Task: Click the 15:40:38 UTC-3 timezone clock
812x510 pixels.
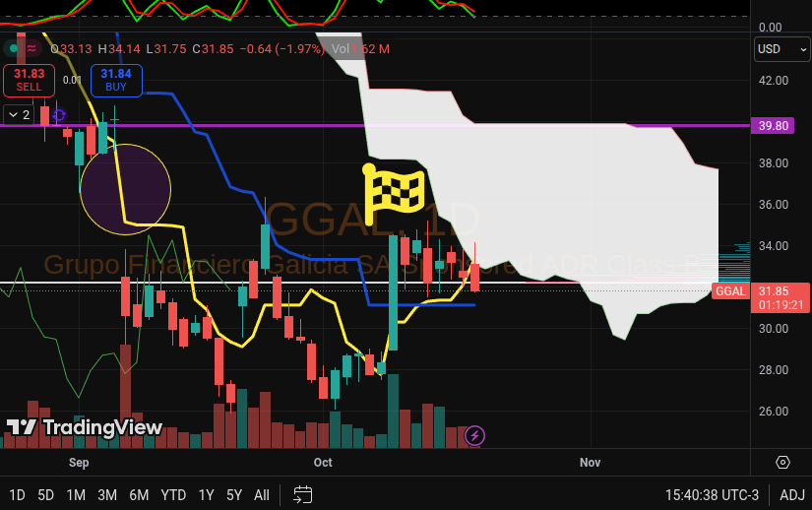Action: [712, 495]
